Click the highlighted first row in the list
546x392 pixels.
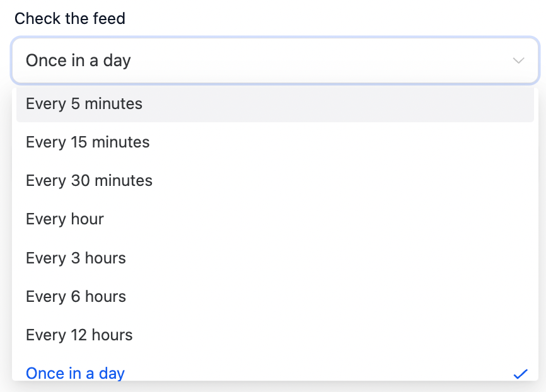(x=275, y=103)
